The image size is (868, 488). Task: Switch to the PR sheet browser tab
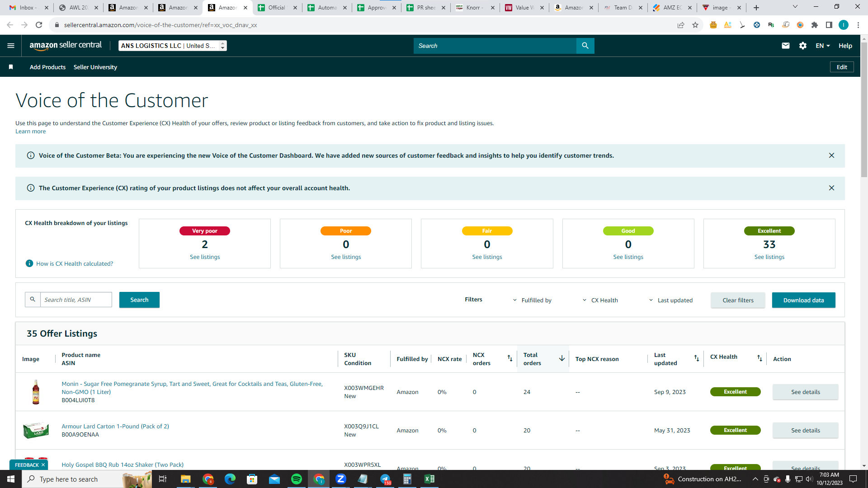click(426, 8)
